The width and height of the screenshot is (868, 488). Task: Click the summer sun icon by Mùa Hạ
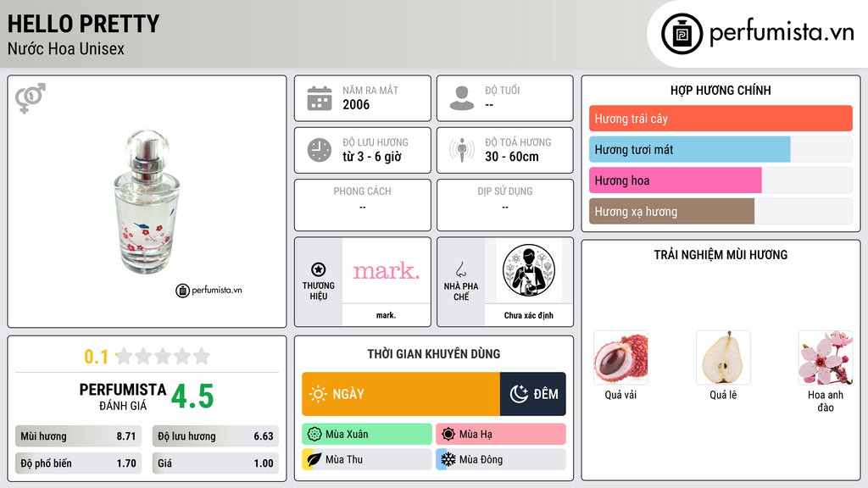[x=448, y=435]
